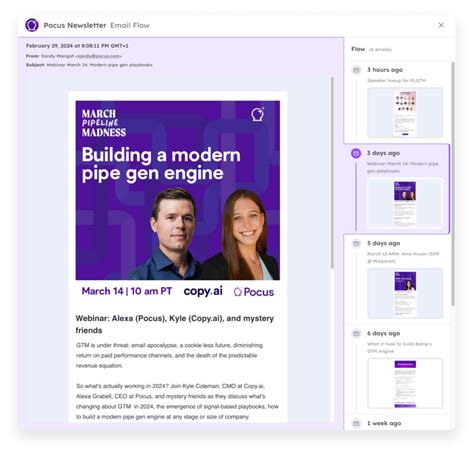Click the March 13 AMA subject text
474x452 pixels.
pos(403,257)
